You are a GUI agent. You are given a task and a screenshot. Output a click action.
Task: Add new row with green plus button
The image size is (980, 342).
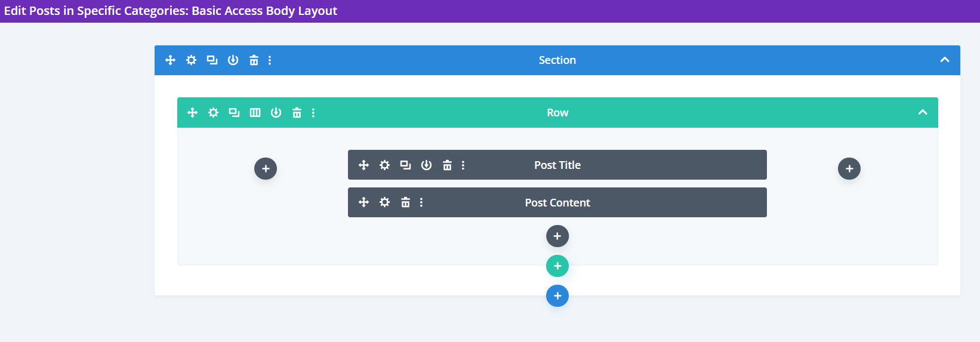(557, 266)
